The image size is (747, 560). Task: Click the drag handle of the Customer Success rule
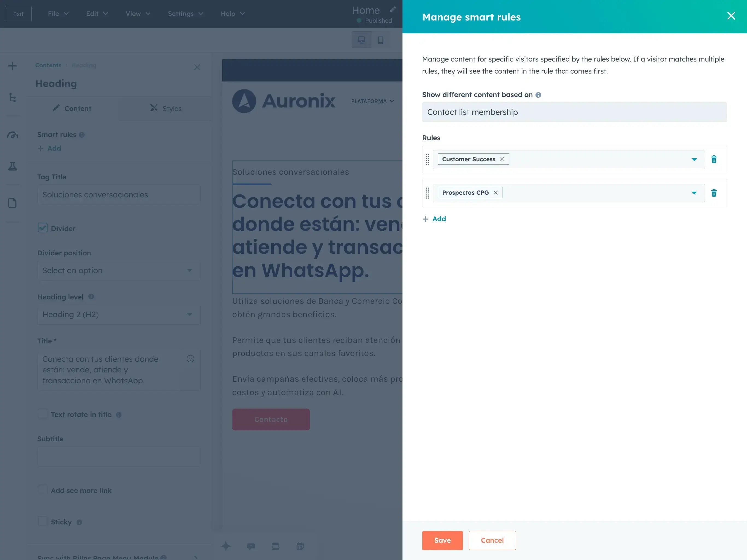(x=427, y=159)
